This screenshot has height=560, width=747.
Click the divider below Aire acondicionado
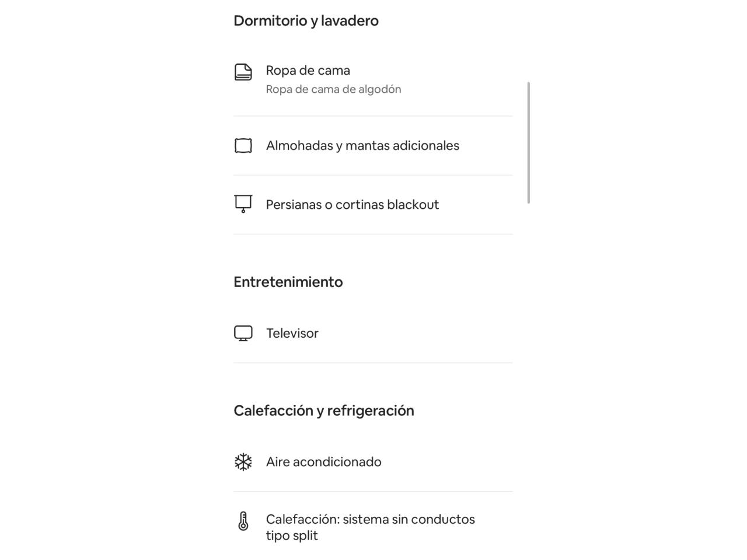pyautogui.click(x=373, y=491)
